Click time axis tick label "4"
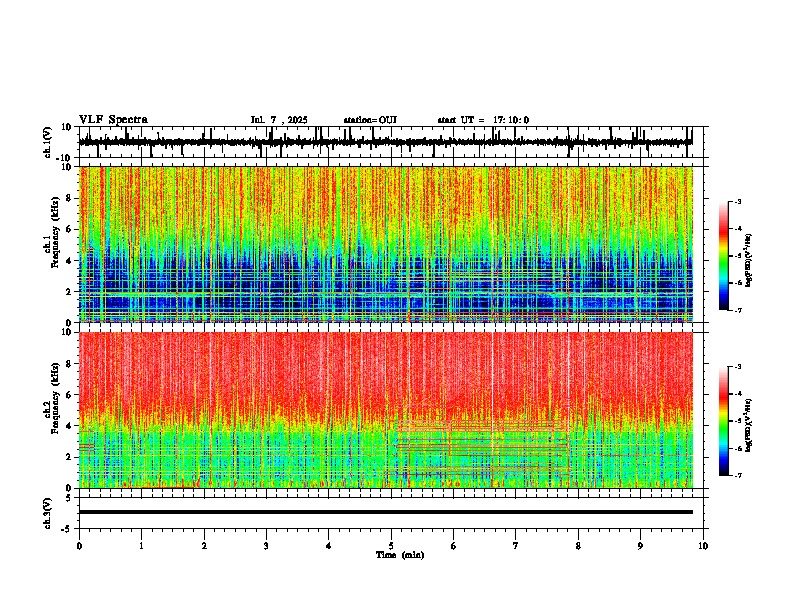Screen dimensions: 792x612 329,546
